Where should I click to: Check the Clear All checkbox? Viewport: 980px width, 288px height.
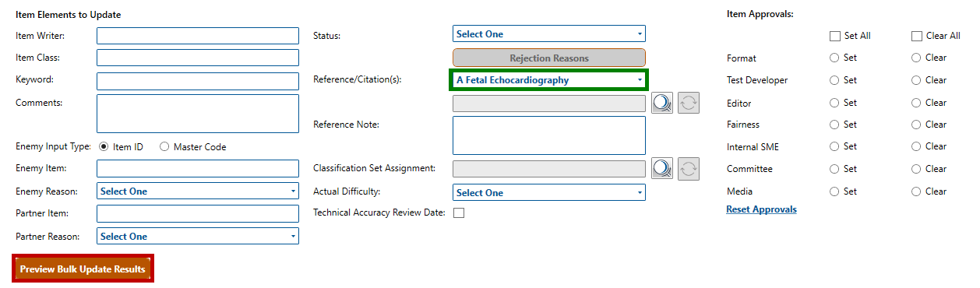(917, 36)
